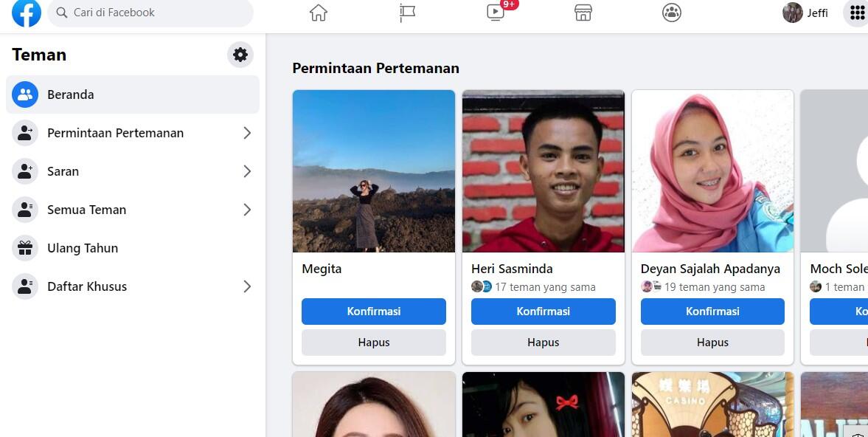This screenshot has height=437, width=868.
Task: Click the magnifier search icon
Action: [61, 13]
